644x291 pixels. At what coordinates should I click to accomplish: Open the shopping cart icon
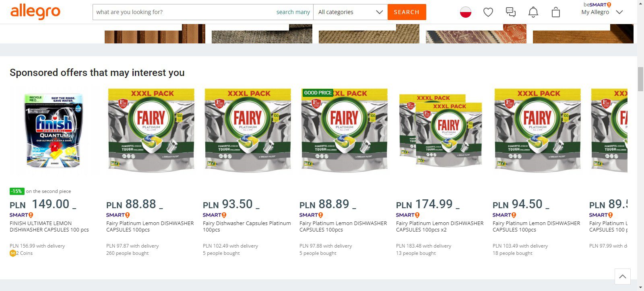[555, 12]
